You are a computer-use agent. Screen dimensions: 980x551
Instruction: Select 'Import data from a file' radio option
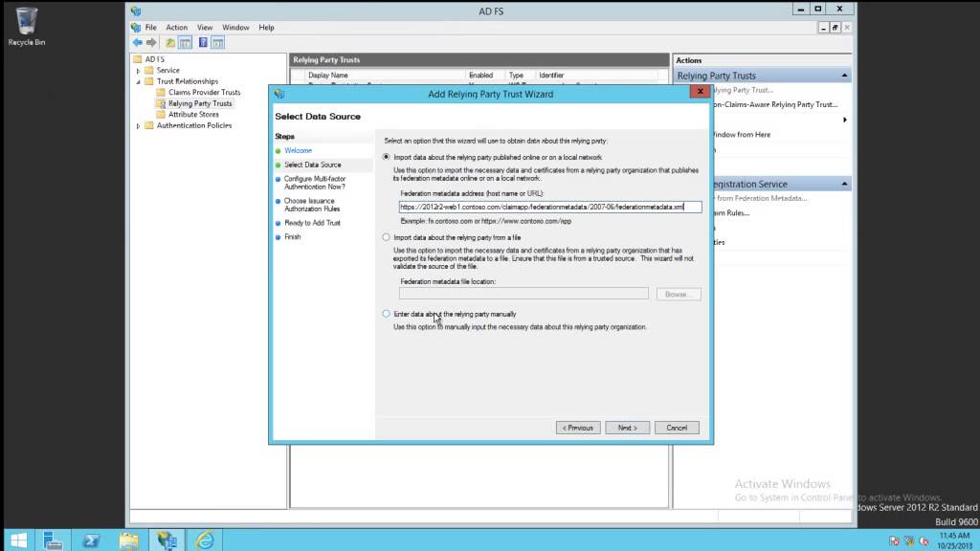coord(387,237)
